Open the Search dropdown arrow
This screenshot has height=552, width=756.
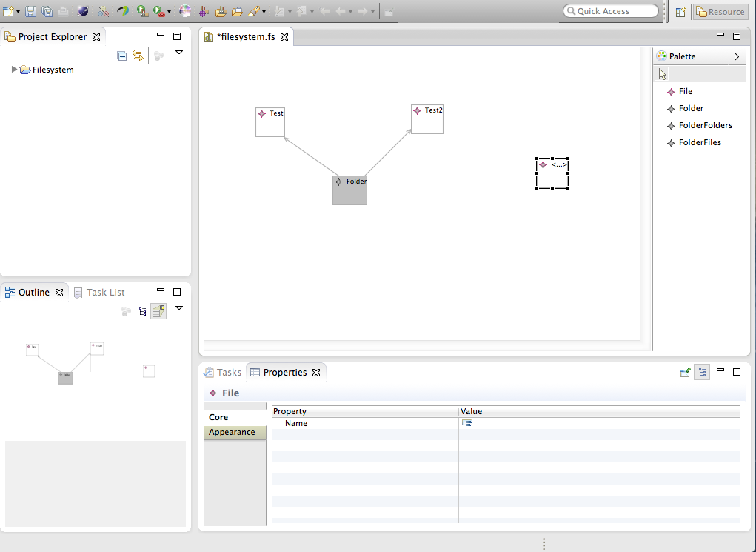pos(264,12)
